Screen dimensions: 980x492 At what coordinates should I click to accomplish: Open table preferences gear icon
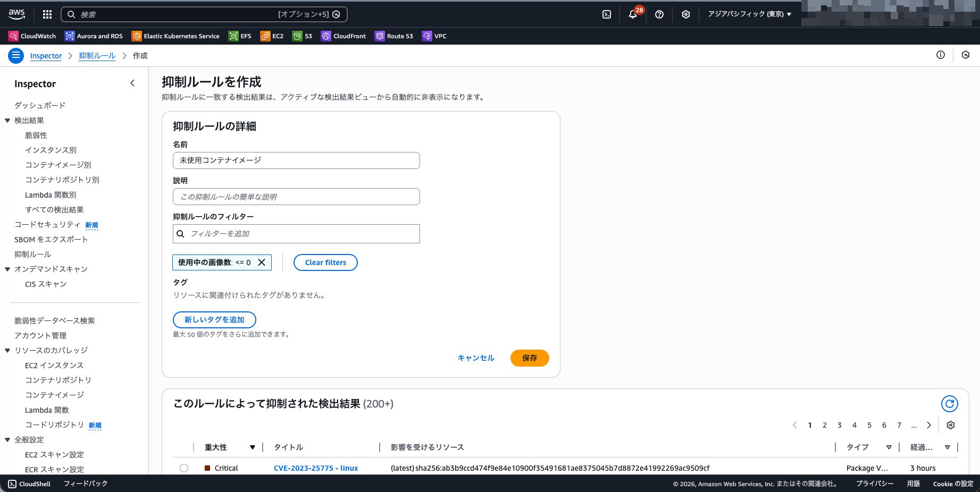[951, 425]
